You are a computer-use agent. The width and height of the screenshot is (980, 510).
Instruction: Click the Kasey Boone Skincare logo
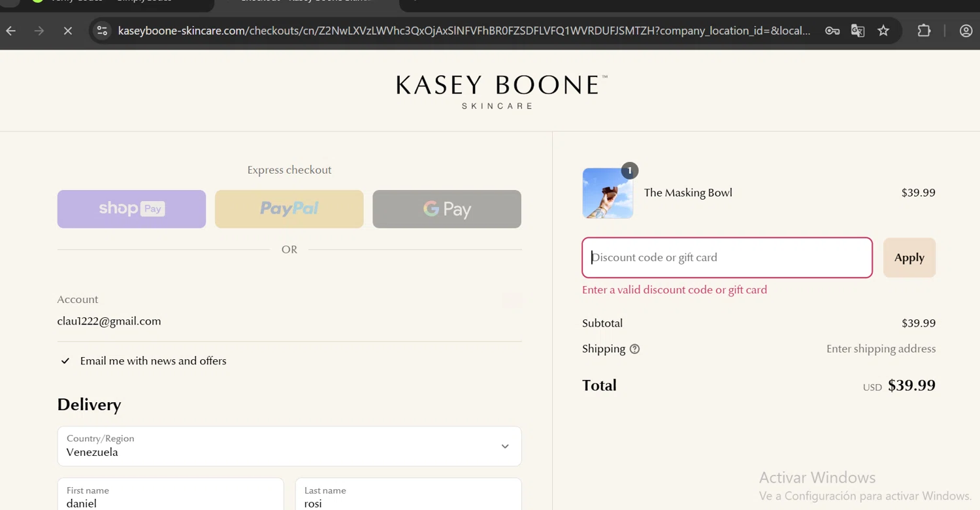click(x=501, y=92)
